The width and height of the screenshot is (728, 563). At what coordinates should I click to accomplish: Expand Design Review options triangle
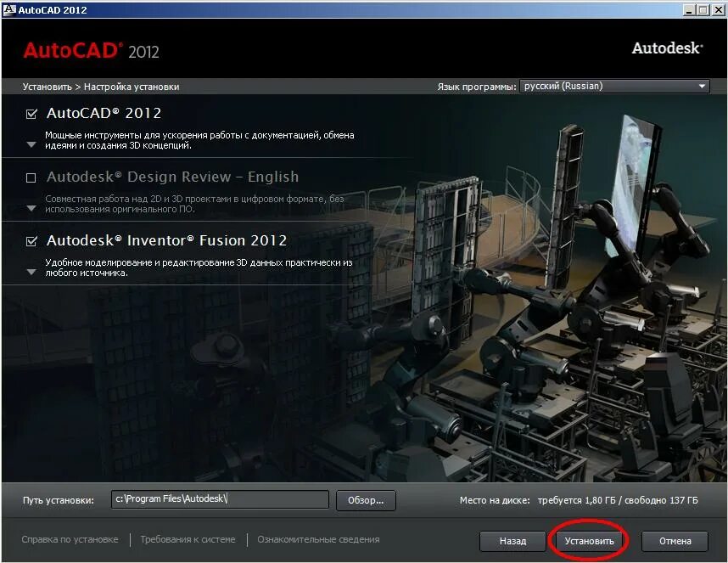(x=31, y=208)
